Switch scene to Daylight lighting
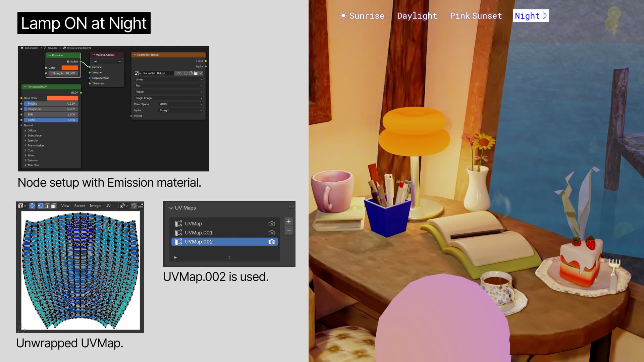 [x=417, y=16]
